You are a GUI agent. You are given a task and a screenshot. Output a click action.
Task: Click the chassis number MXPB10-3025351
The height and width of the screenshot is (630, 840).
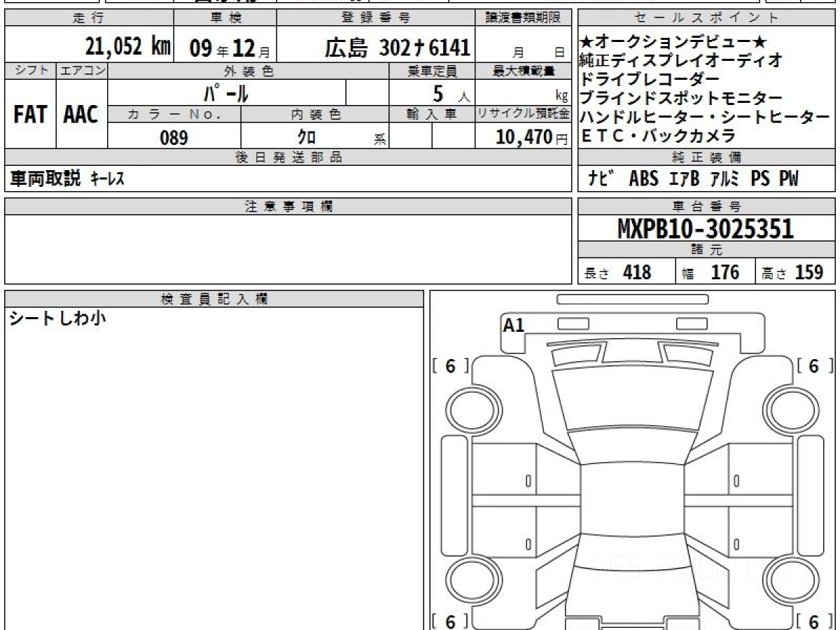click(x=706, y=228)
